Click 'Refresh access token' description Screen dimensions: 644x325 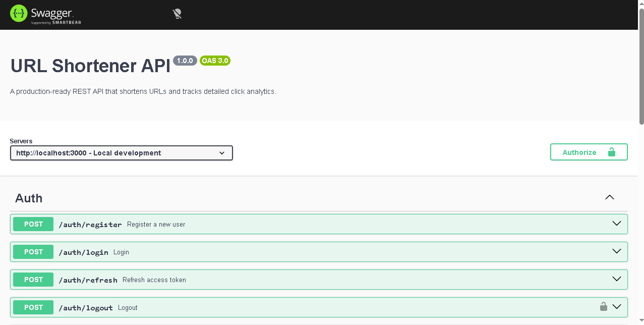154,280
